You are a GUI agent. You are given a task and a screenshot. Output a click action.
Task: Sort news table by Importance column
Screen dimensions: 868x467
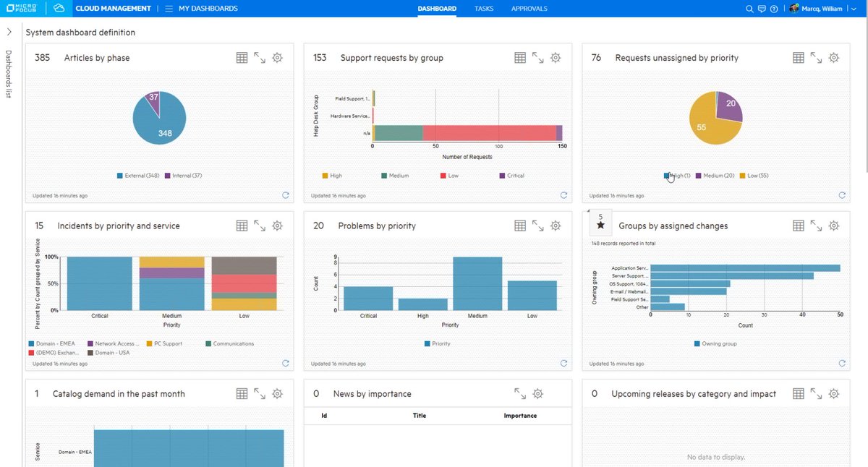pos(520,416)
